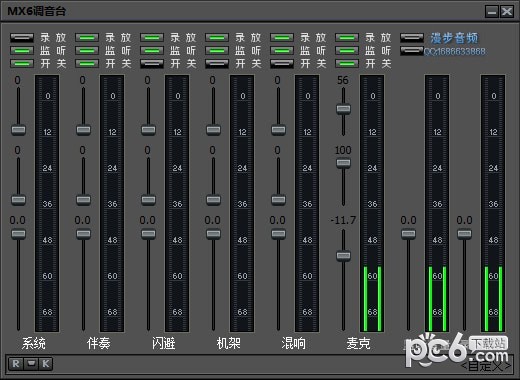Enable 开关 for the 闪避 channel
This screenshot has width=520, height=380.
click(x=152, y=63)
